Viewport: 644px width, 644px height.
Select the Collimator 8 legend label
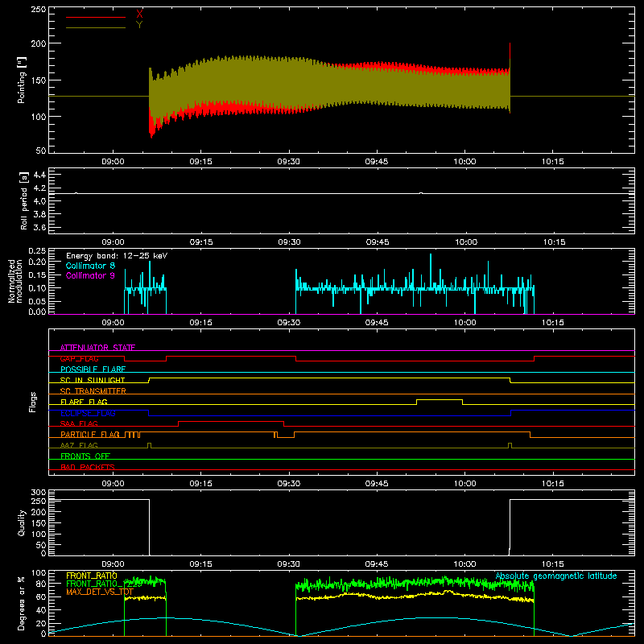90,266
